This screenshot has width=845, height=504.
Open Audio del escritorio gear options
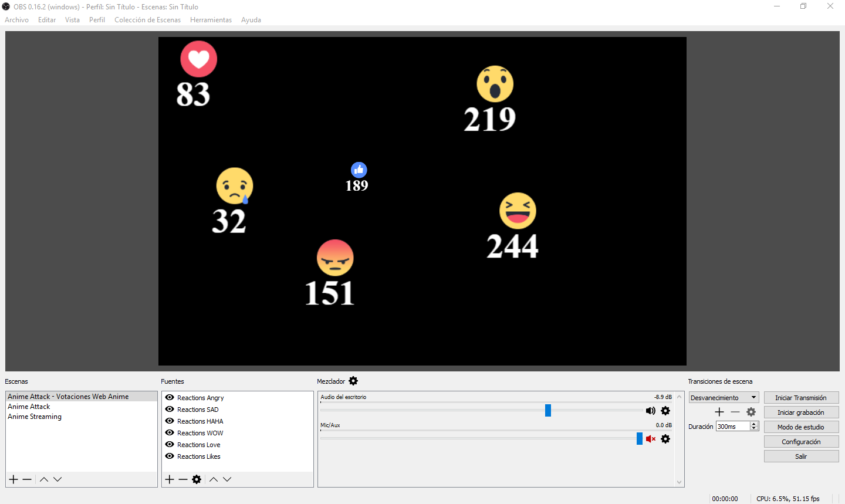(665, 411)
